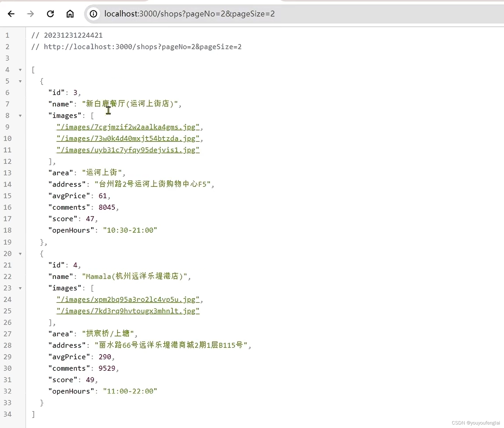Click the openHours value 11:00-22:00
Screen dimensions: 504x428
coord(130,391)
